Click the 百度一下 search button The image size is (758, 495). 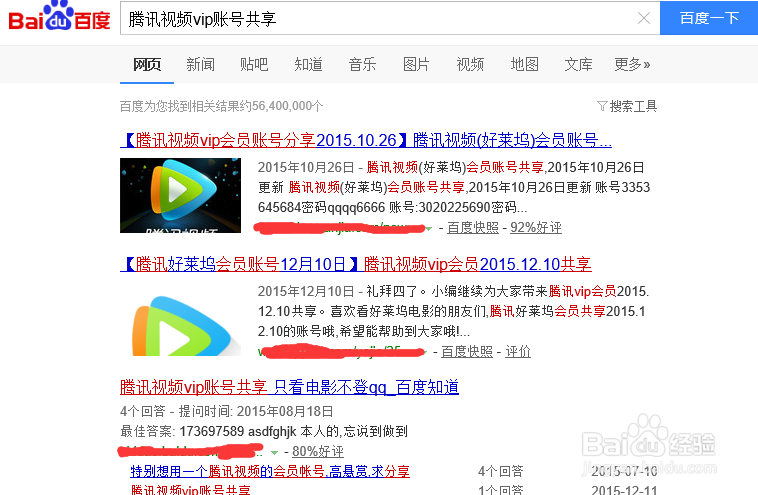[x=709, y=18]
